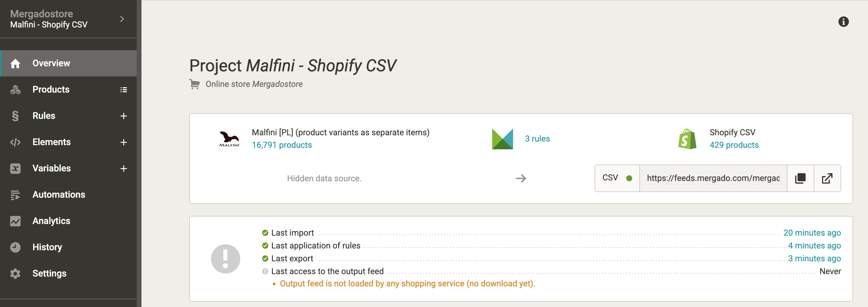Open the output feed in a new window

point(827,178)
